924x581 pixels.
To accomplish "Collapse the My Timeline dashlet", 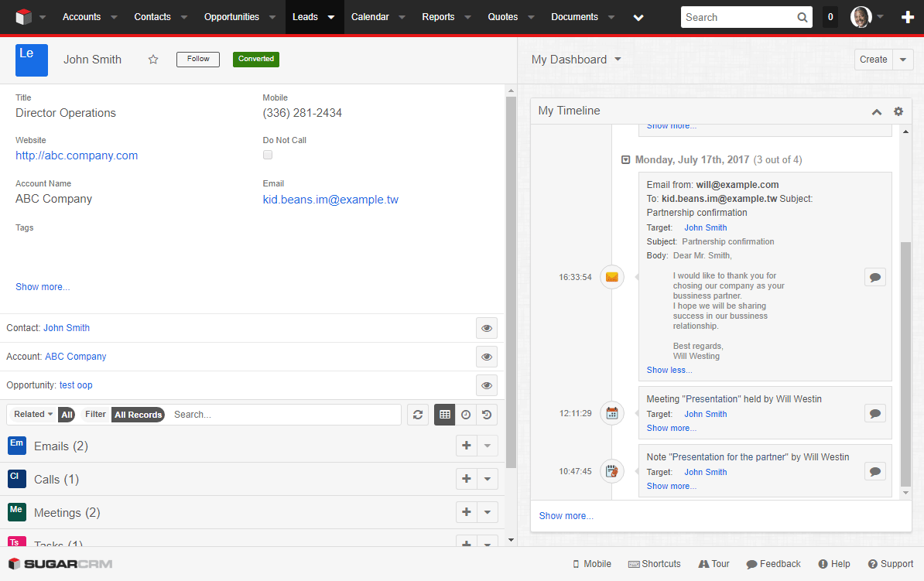I will (877, 112).
